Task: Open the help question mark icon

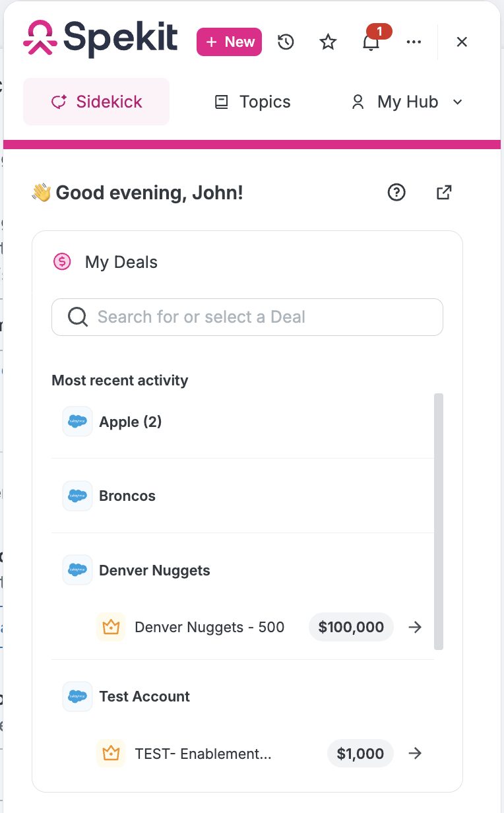Action: (x=396, y=193)
